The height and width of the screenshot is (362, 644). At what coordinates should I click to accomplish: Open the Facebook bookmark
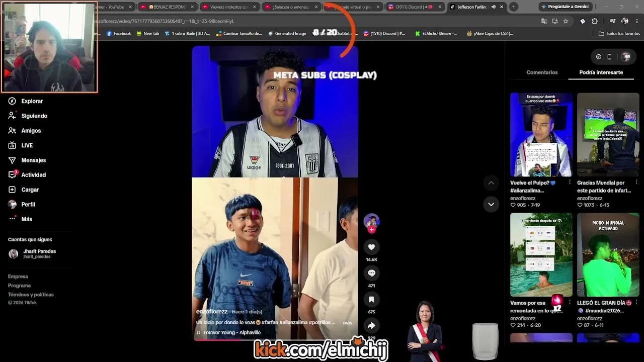point(119,34)
